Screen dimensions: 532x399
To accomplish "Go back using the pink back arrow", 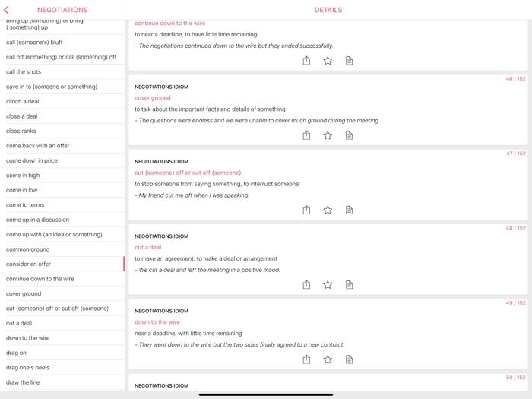I will (6, 10).
